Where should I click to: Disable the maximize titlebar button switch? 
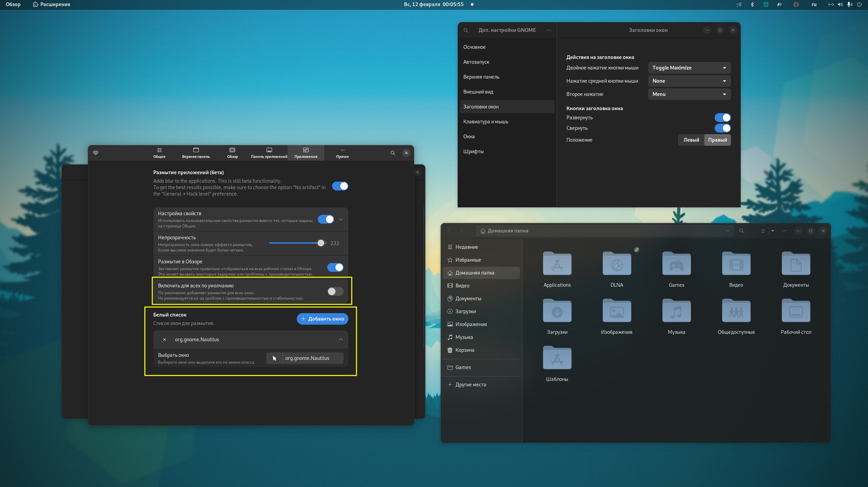pos(722,118)
